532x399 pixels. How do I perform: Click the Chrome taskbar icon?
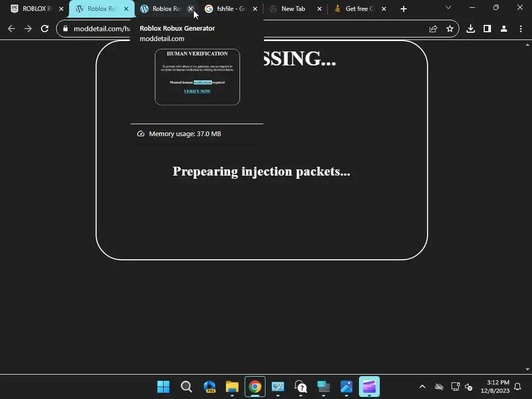coord(255,387)
